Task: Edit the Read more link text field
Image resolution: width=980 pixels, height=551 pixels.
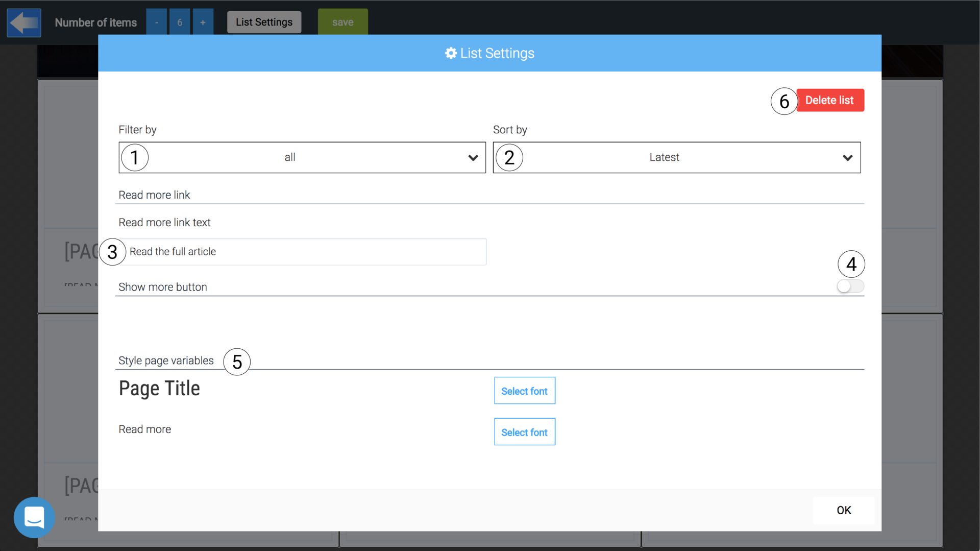Action: point(303,251)
